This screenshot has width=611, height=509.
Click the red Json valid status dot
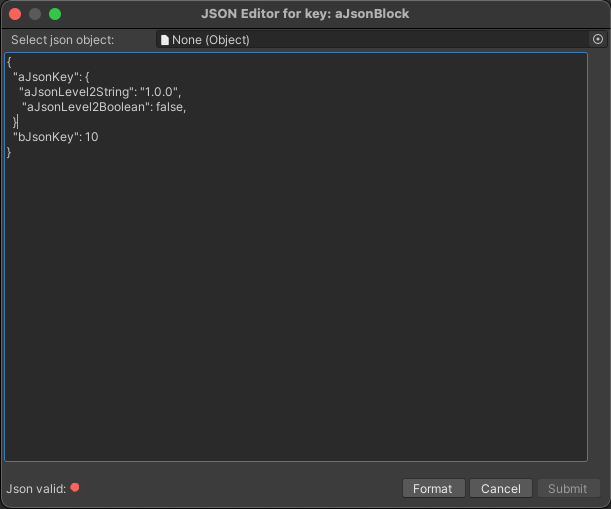point(75,488)
